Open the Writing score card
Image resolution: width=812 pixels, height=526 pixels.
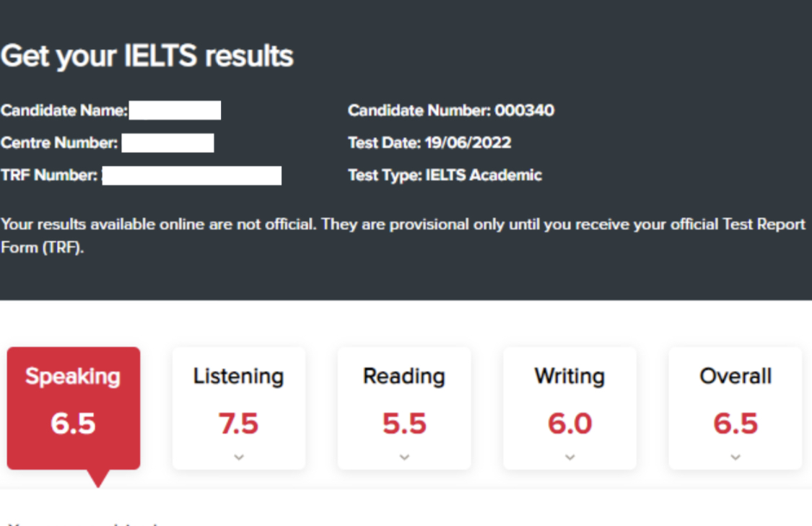point(569,408)
